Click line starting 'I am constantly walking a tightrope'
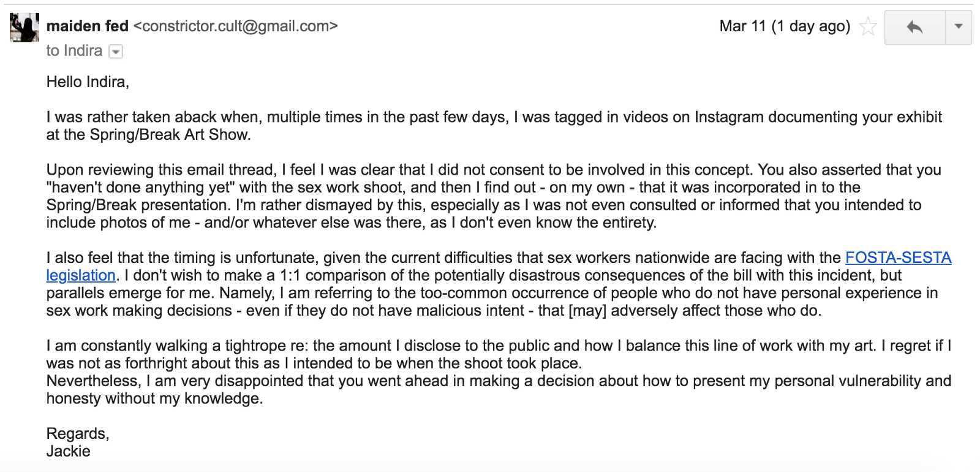The width and height of the screenshot is (980, 472). (x=499, y=346)
